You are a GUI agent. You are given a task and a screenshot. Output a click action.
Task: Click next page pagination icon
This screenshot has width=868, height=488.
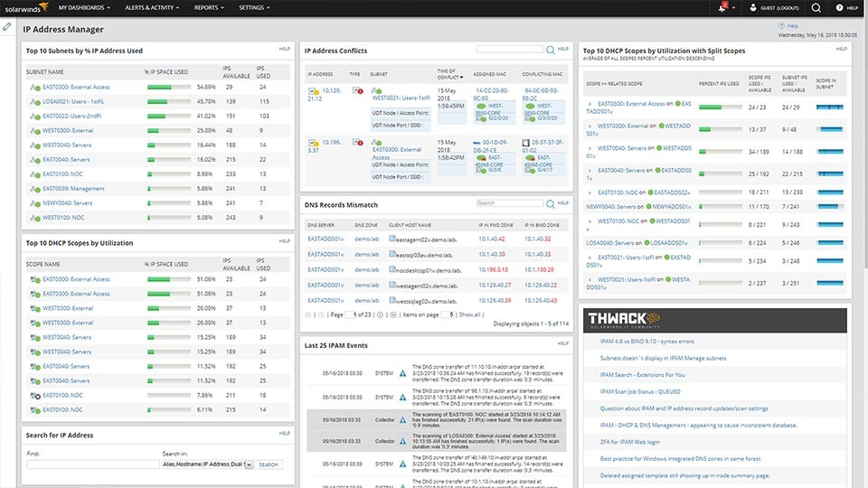[x=380, y=314]
